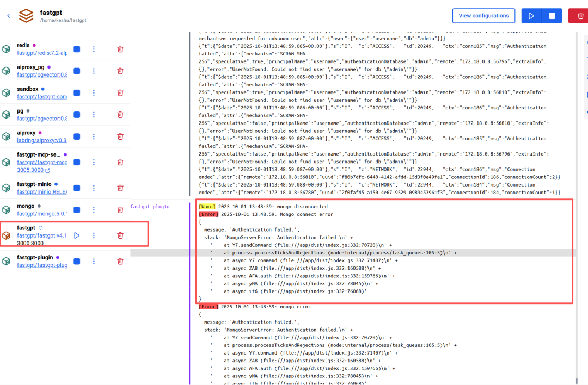Screen dimensions: 588x385
Task: Click the 'Mongo connect error' log line
Action: (x=266, y=214)
